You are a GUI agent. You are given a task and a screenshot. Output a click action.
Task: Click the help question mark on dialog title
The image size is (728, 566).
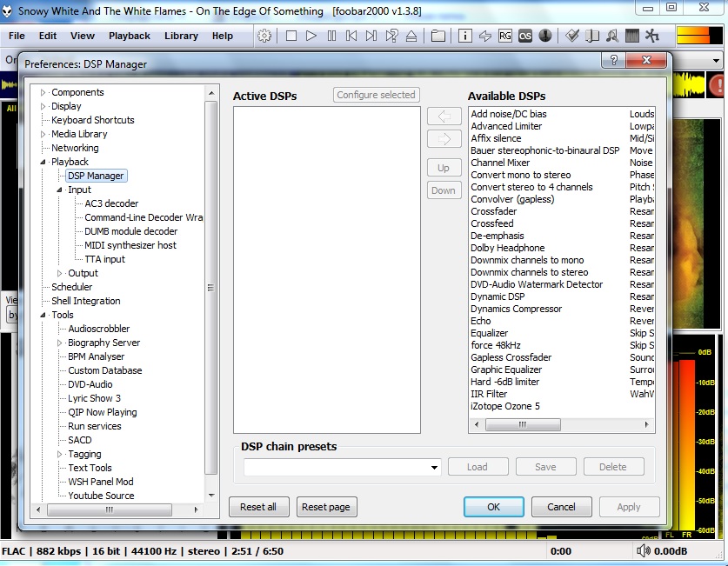point(613,60)
